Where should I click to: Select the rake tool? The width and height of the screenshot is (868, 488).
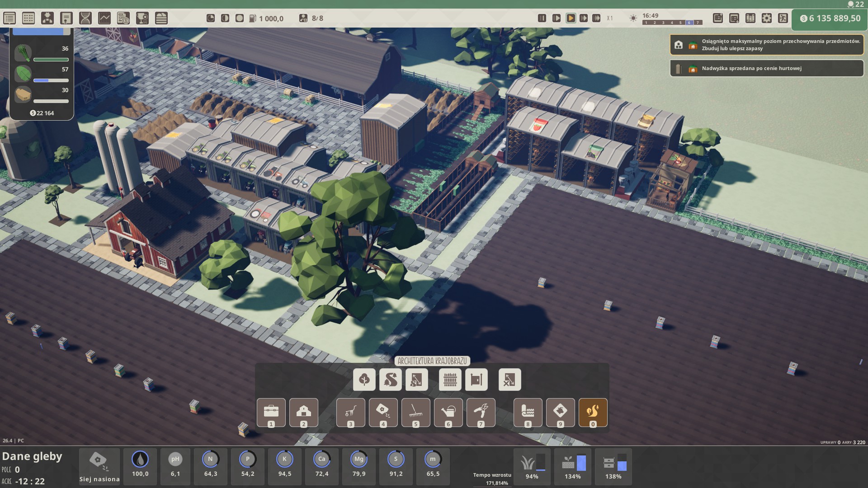(x=415, y=412)
